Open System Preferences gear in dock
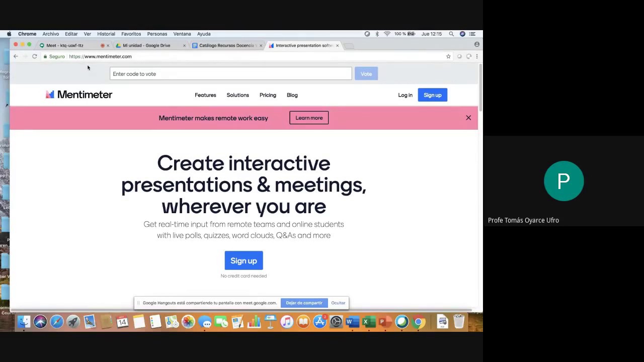The height and width of the screenshot is (362, 644). (336, 321)
